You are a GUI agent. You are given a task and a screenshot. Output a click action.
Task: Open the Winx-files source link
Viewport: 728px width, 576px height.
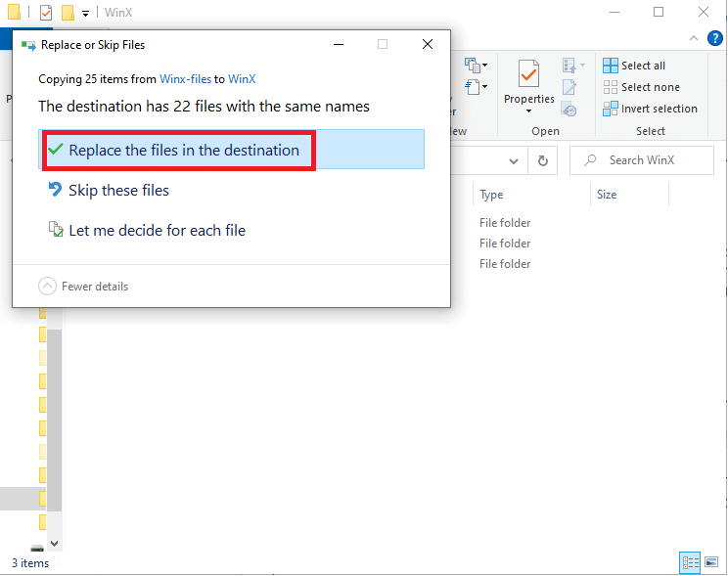tap(185, 79)
